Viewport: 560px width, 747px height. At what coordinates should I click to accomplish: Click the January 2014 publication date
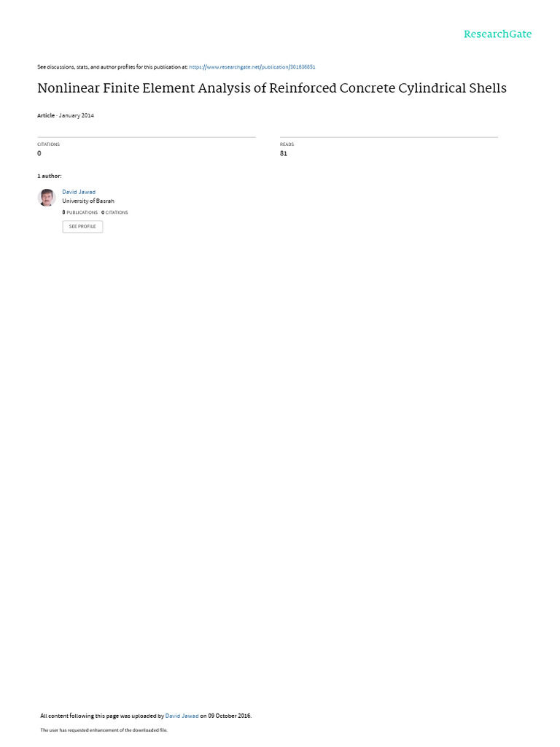76,116
